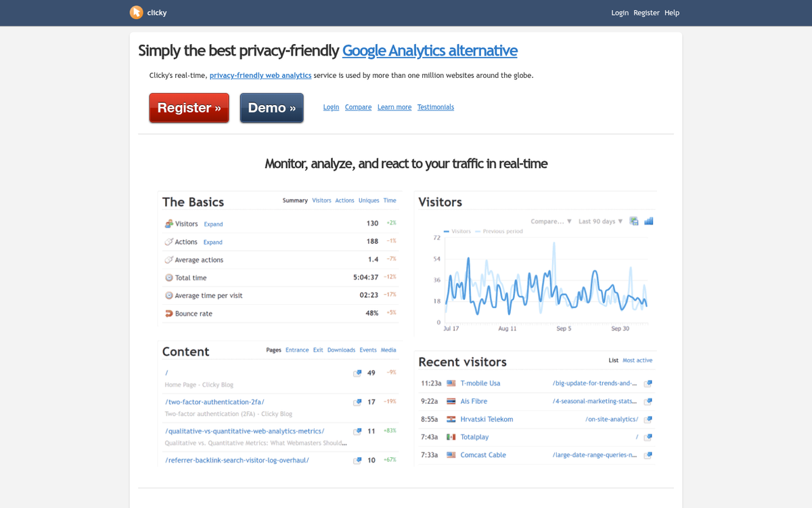
Task: Switch to the Uniques tab in The Basics
Action: point(369,200)
